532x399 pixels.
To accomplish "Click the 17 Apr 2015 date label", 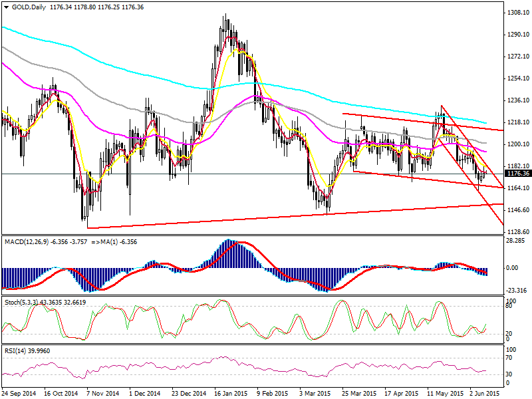I will click(402, 394).
